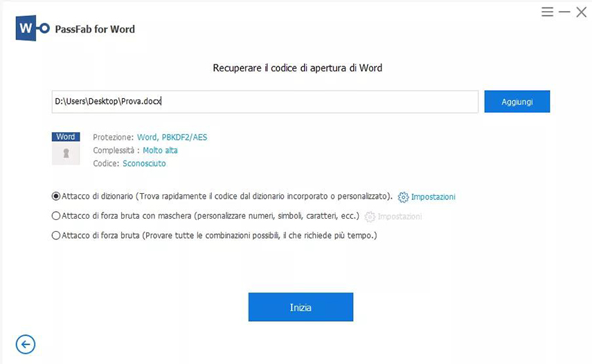Click greyed gear icon beside mask attack
Screen dimensions: 592x364
pyautogui.click(x=370, y=217)
